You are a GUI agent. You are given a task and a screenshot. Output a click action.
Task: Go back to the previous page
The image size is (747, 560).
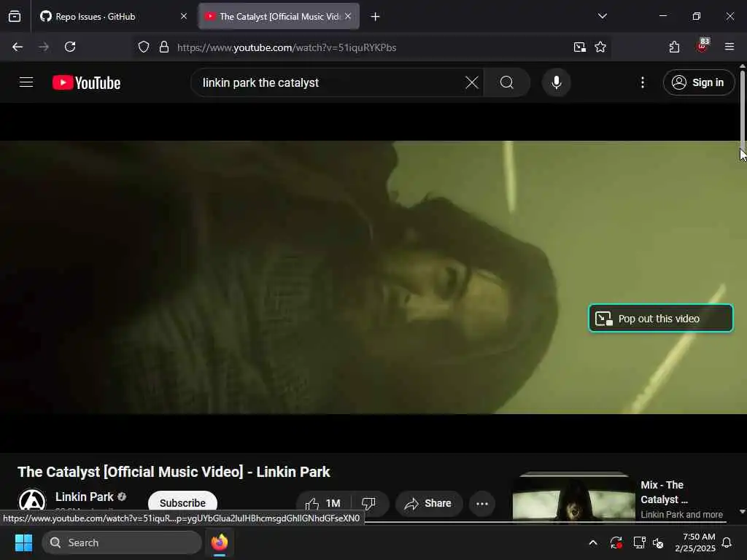18,47
